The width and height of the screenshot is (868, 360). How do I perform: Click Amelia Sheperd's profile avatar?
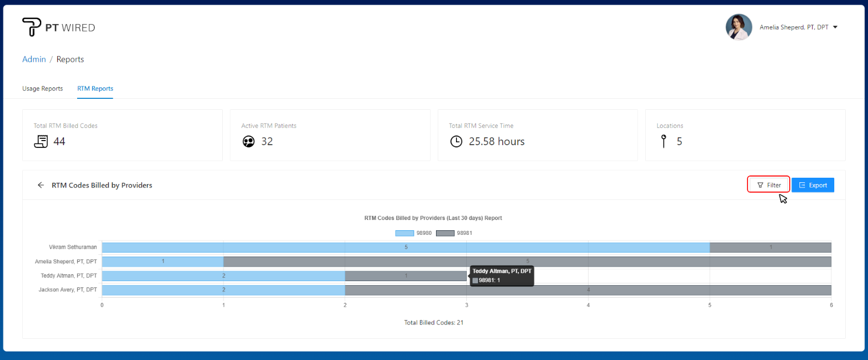738,27
